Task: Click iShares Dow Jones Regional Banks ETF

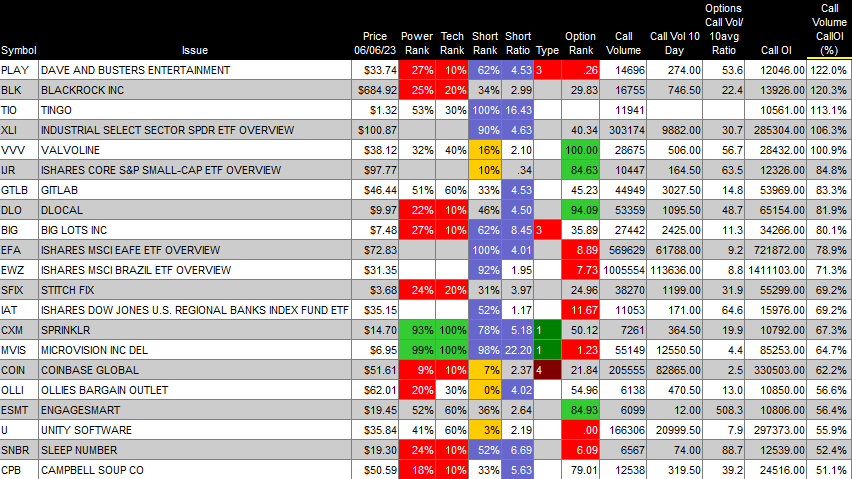Action: (x=195, y=310)
